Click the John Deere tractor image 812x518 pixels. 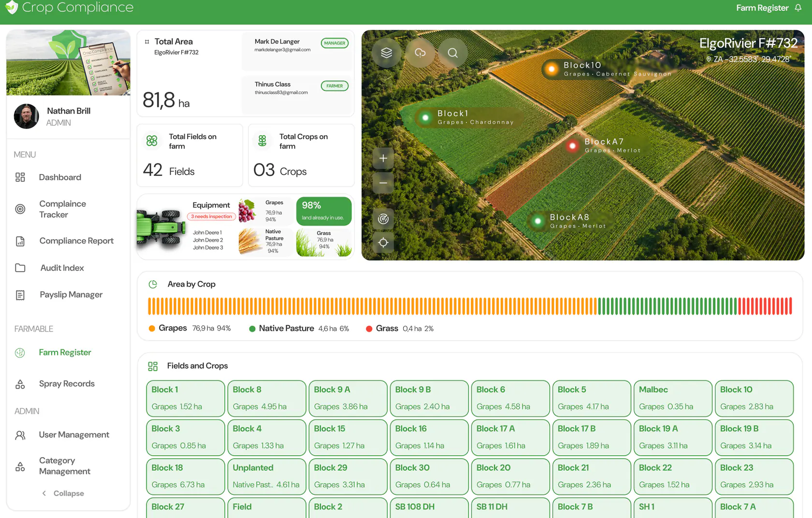point(161,228)
